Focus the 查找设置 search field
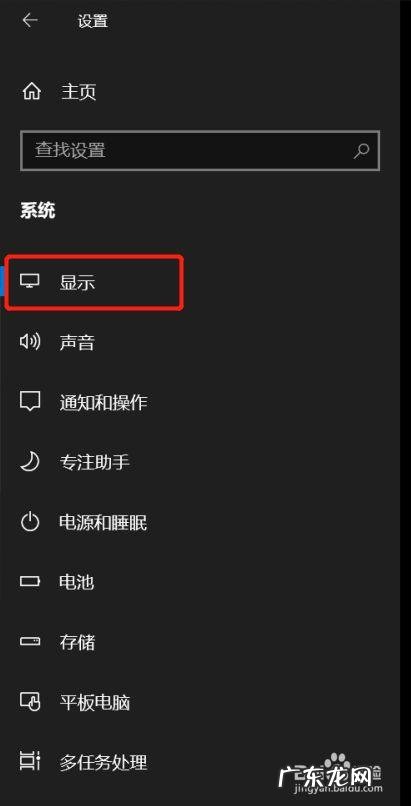 (x=200, y=151)
